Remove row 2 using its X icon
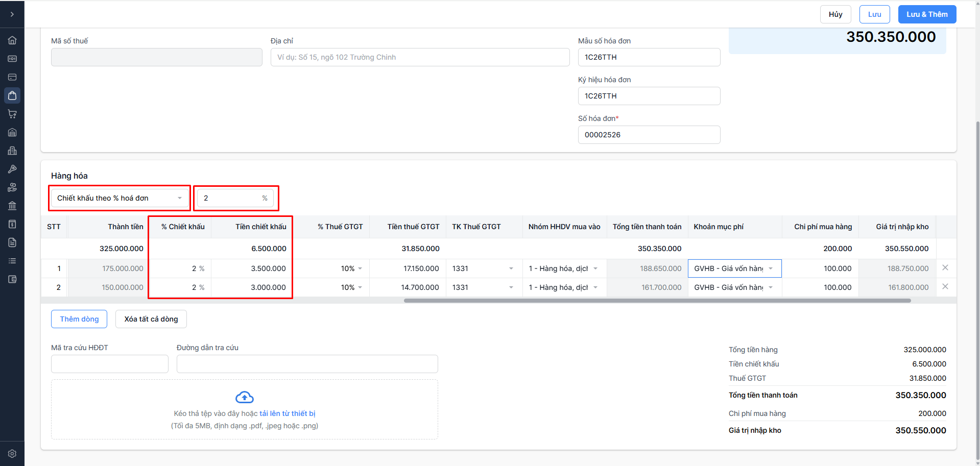This screenshot has height=466, width=980. tap(945, 287)
